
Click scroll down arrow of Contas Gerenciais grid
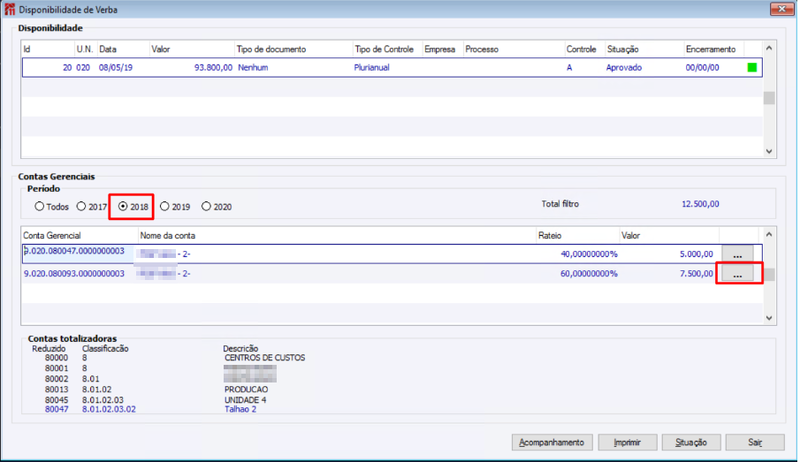pos(769,318)
